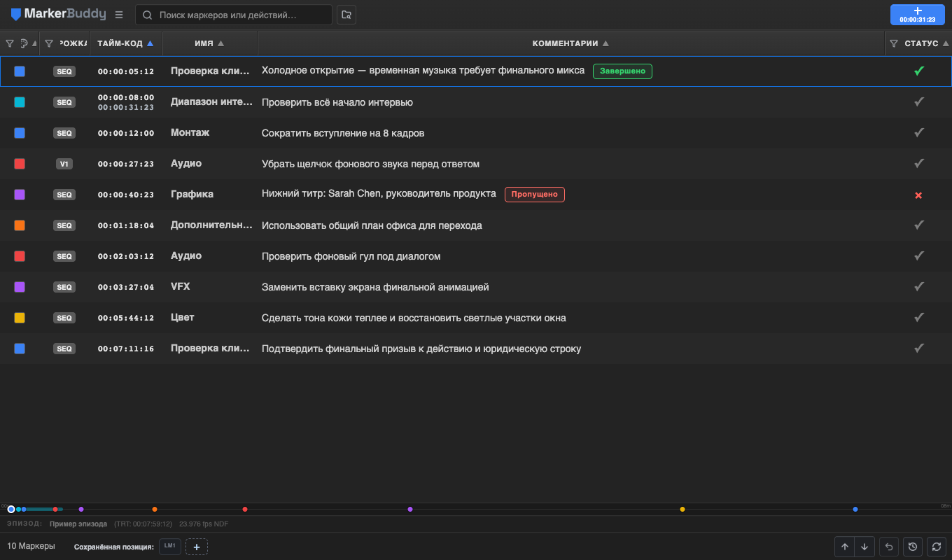Viewport: 952px width, 560px height.
Task: Focus the marker search field
Action: click(x=234, y=15)
